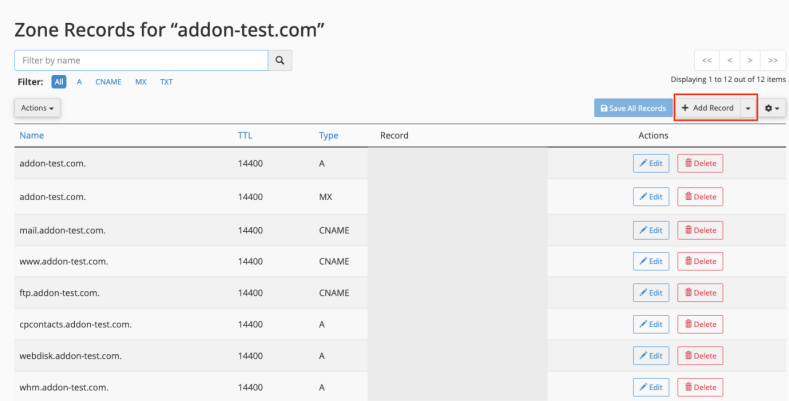This screenshot has width=789, height=401.
Task: Sort records by Name column
Action: tap(32, 135)
